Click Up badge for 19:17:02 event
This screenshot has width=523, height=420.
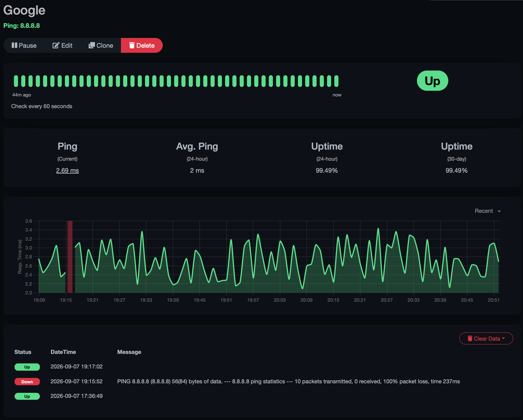(x=27, y=367)
